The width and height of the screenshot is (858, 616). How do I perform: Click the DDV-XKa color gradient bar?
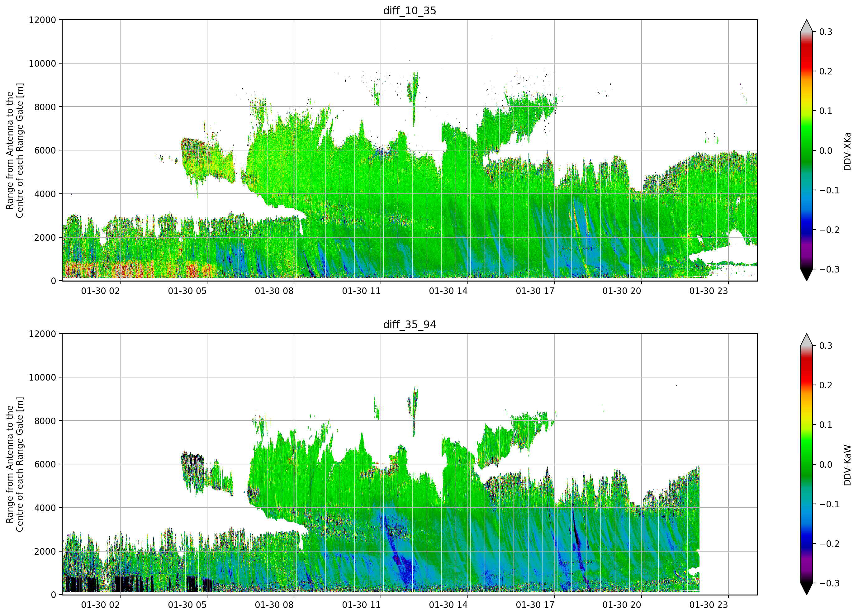[807, 150]
